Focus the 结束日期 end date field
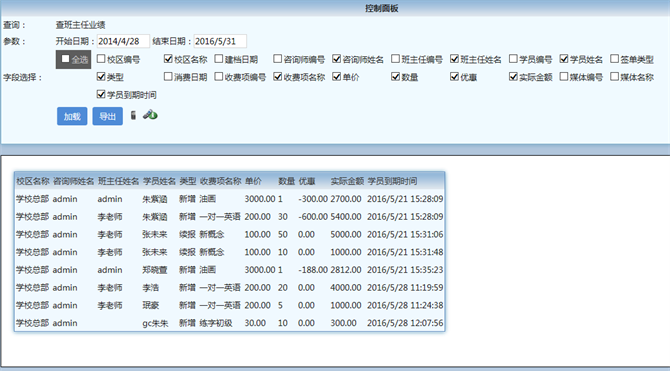This screenshot has width=670, height=371. [x=220, y=41]
